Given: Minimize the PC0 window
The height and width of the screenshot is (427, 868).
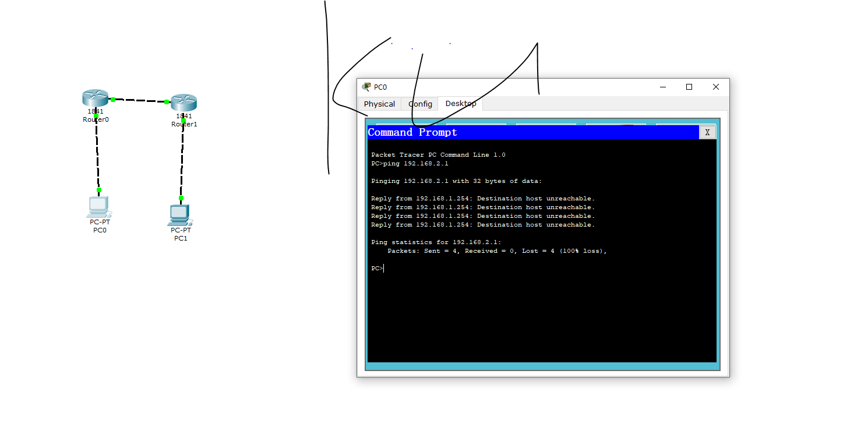Looking at the screenshot, I should (663, 87).
